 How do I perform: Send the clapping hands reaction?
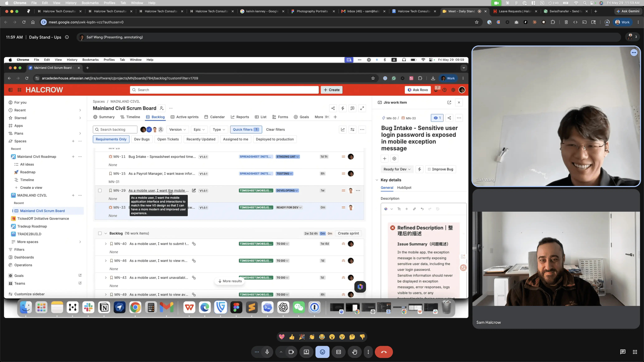tap(312, 337)
